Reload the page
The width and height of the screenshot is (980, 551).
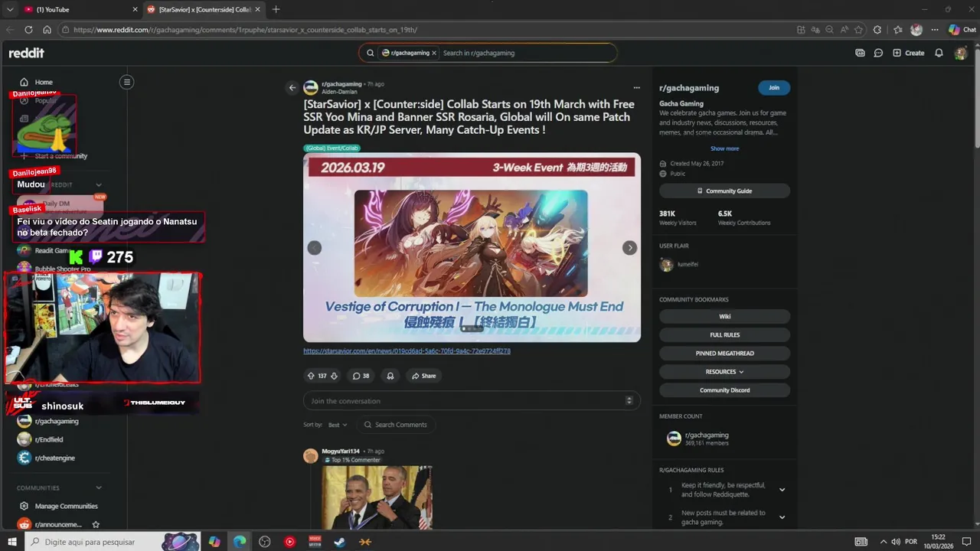[28, 30]
